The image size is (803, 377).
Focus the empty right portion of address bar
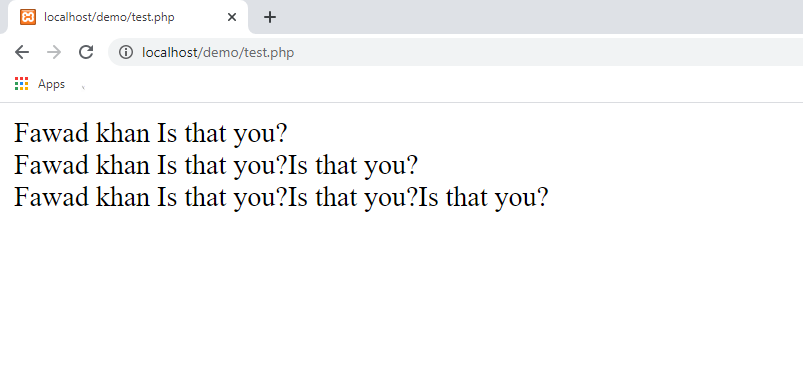pos(548,52)
